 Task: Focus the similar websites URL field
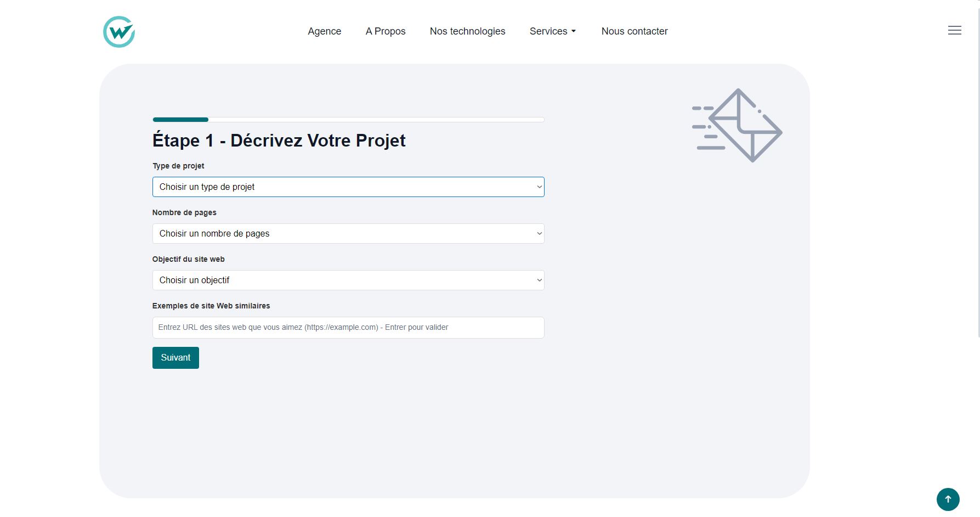point(348,328)
